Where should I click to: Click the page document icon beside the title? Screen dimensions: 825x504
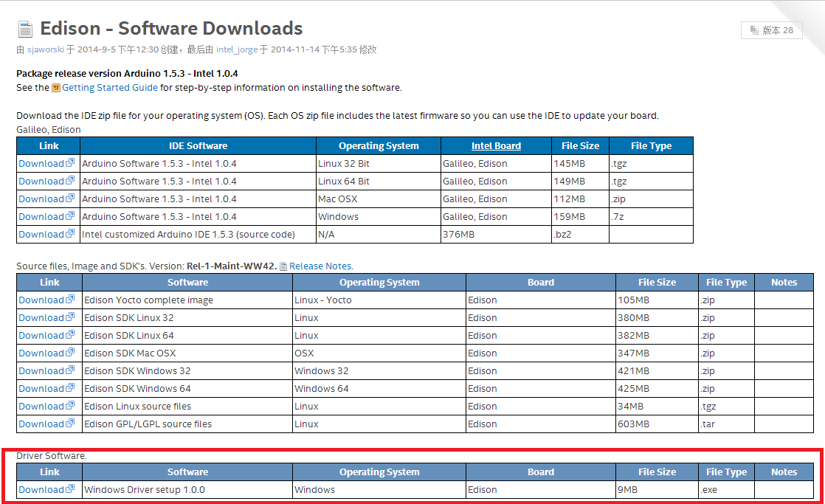[25, 29]
